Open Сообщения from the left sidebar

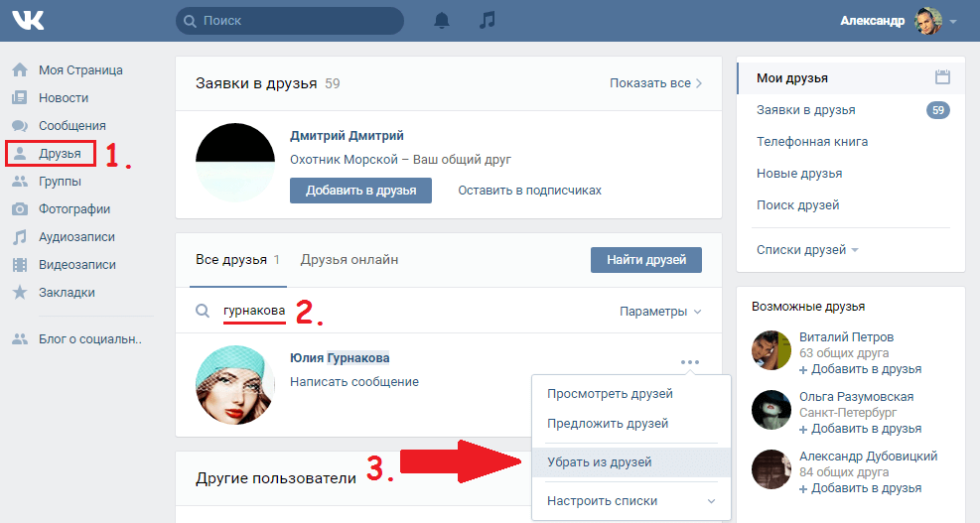(71, 126)
